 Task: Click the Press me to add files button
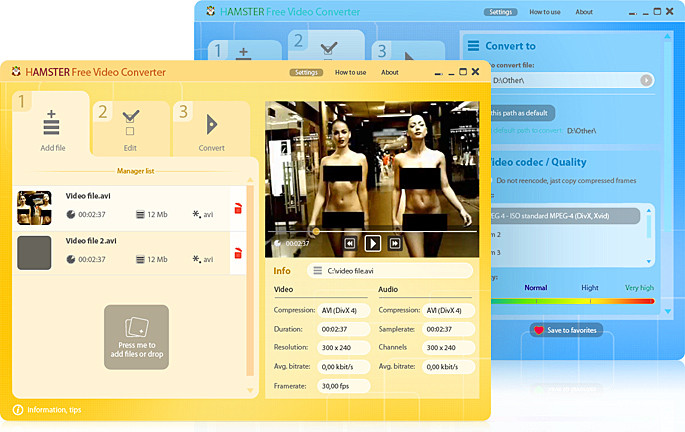click(136, 337)
